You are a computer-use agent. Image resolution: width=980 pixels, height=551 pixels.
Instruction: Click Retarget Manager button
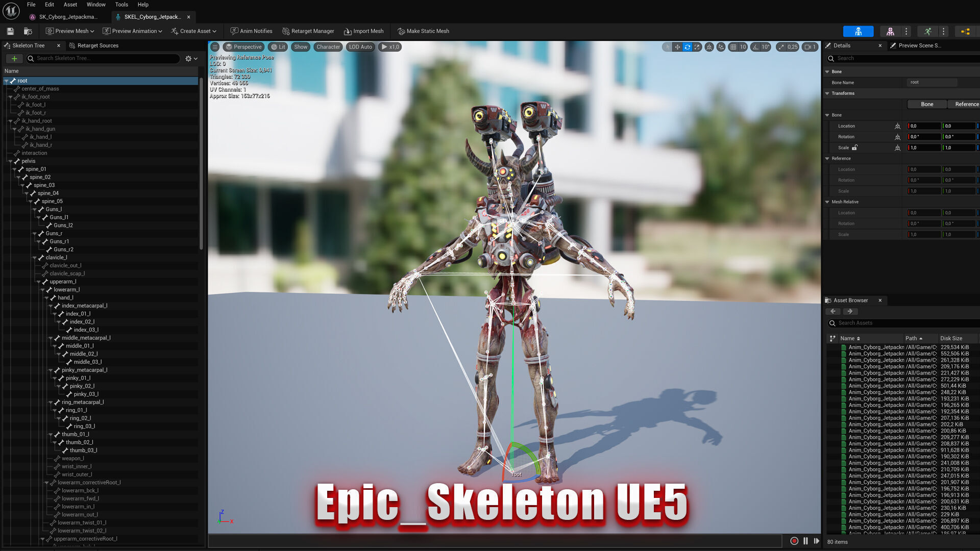pos(308,31)
